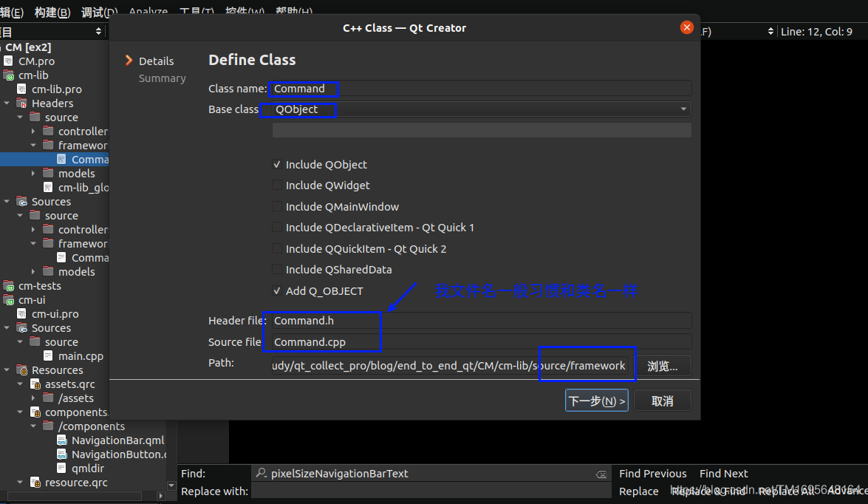Click the 下一步(N) next button

click(x=597, y=401)
